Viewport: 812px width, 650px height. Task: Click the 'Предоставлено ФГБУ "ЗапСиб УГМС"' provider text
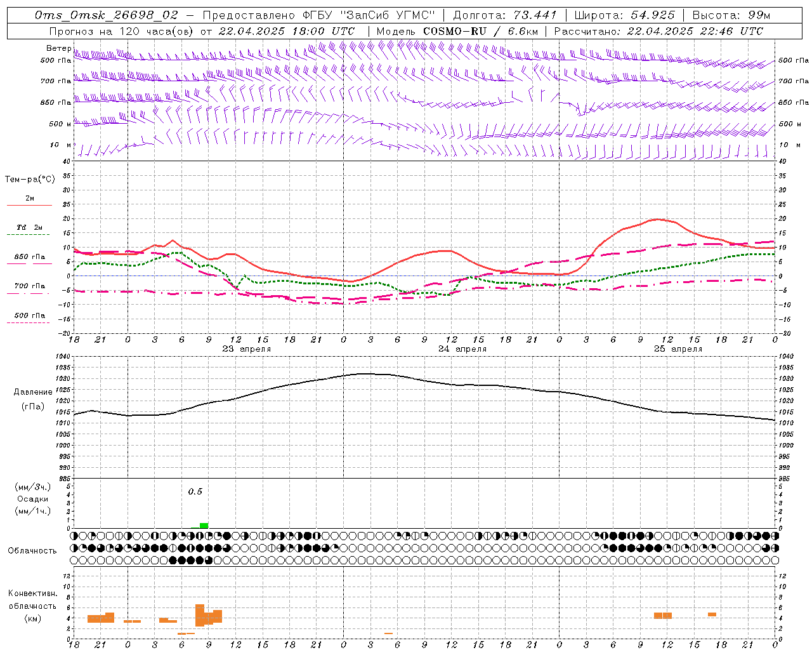pos(319,15)
